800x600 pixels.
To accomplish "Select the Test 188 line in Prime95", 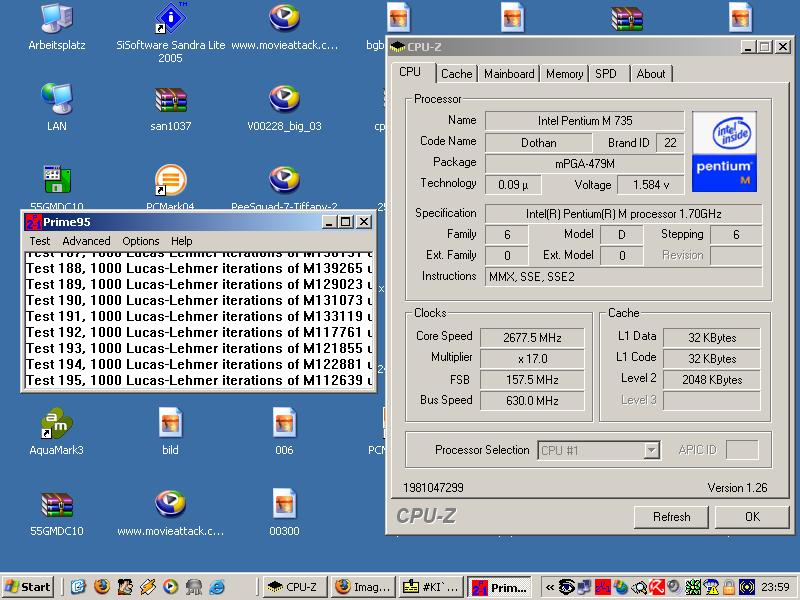I will [x=199, y=268].
